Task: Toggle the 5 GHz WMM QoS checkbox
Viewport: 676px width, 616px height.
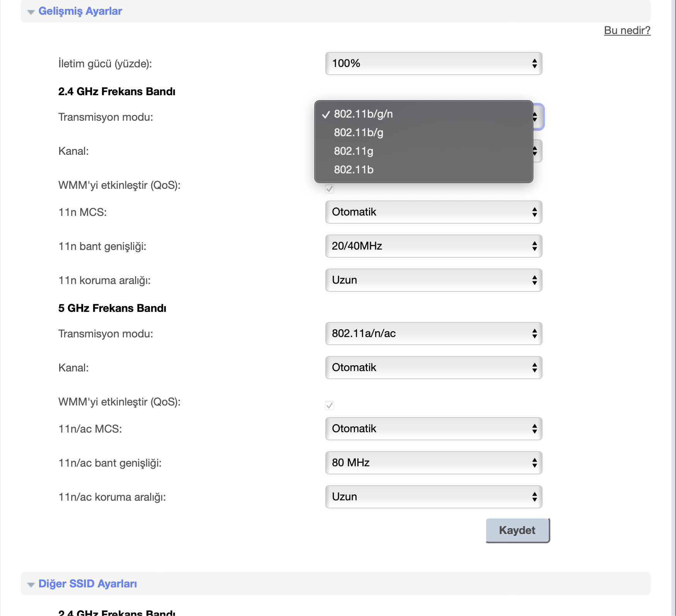Action: click(329, 406)
